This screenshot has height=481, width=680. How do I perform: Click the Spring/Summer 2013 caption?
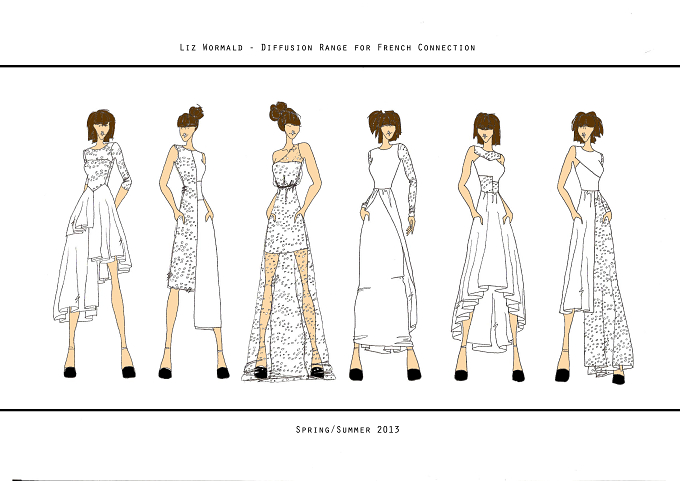(347, 429)
